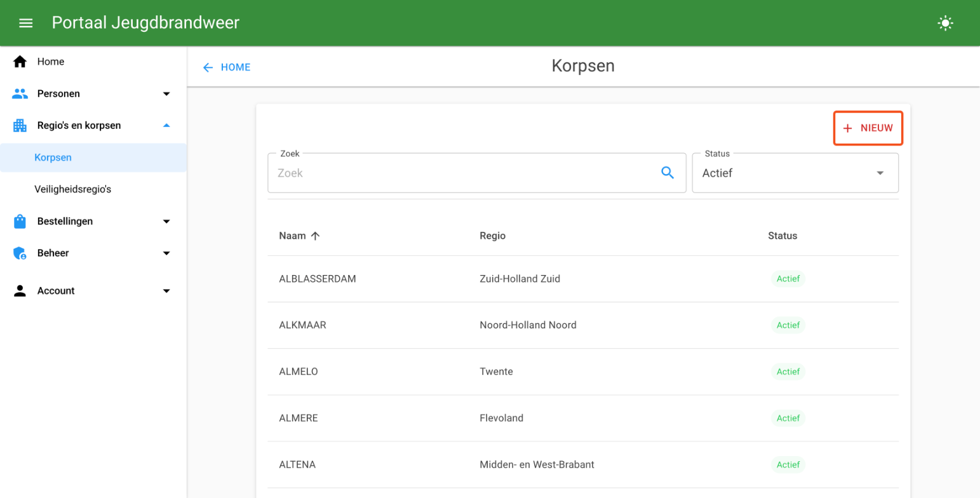Expand the Beheer menu arrow

click(x=166, y=253)
